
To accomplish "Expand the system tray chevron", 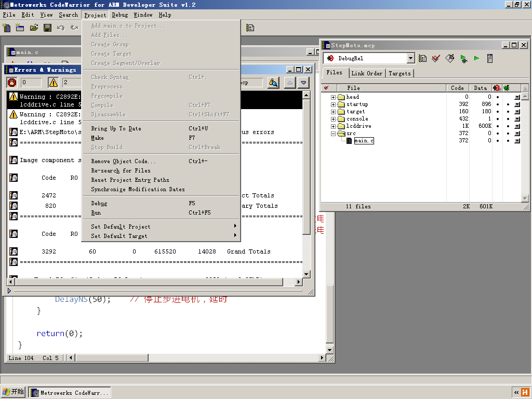I will click(x=516, y=393).
